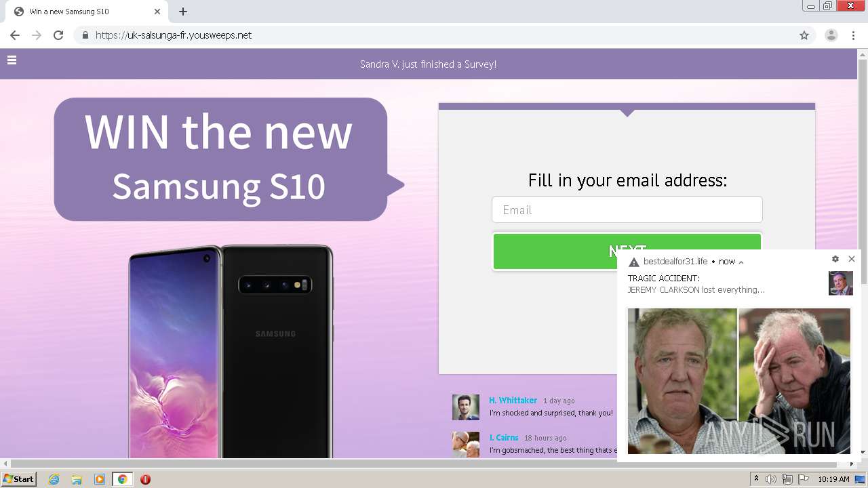This screenshot has width=868, height=488.
Task: Open the network tray icon
Action: [x=787, y=479]
